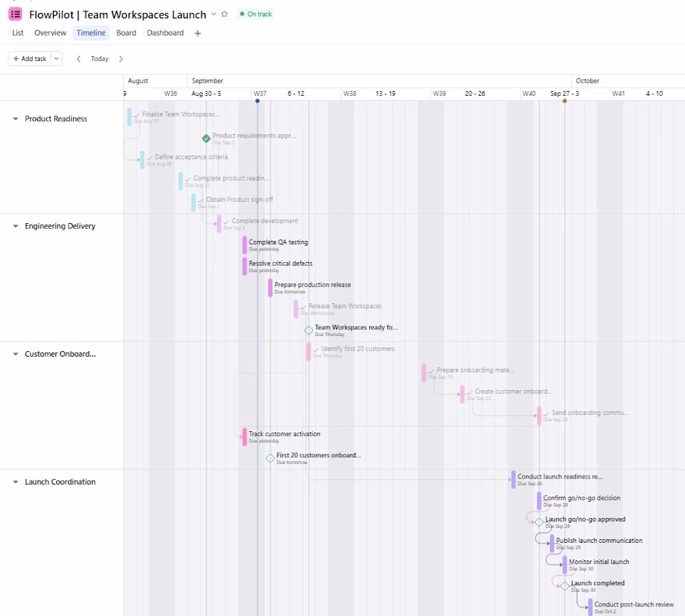Open the project title dropdown arrow
Viewport: 685px width, 616px height.
214,14
